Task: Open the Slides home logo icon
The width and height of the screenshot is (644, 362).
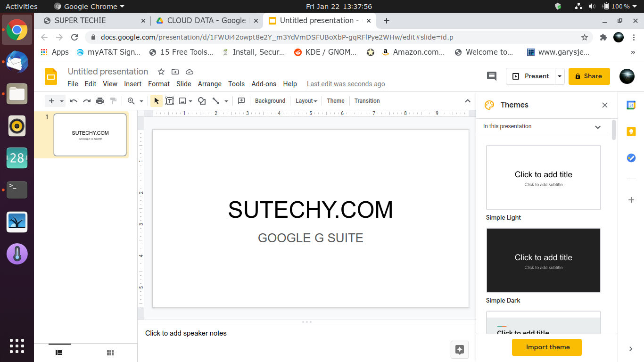Action: click(51, 76)
